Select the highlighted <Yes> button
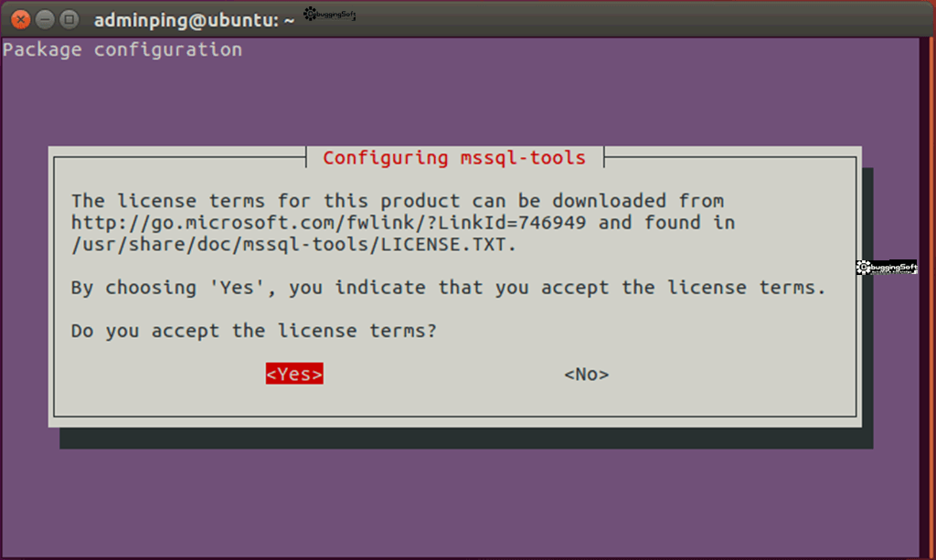This screenshot has width=936, height=560. pyautogui.click(x=294, y=375)
